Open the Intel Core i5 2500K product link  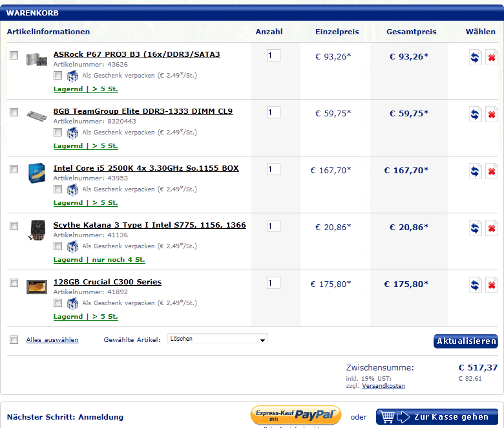tap(146, 168)
